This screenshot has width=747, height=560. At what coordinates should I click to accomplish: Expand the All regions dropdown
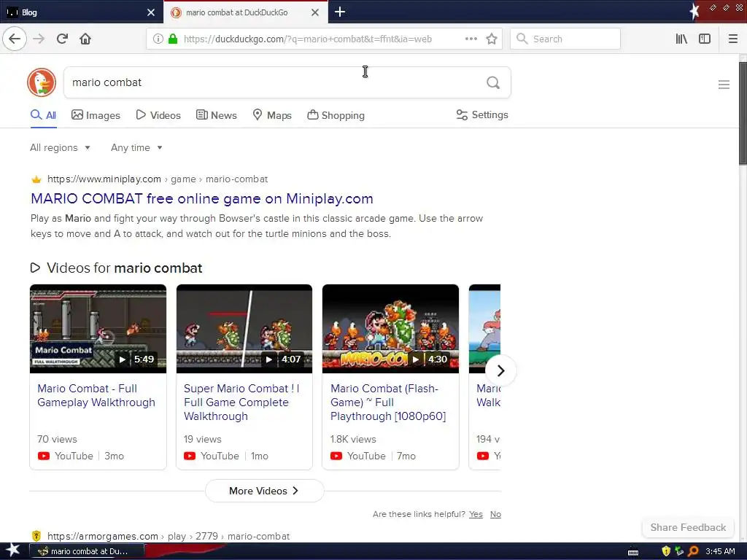(x=60, y=147)
